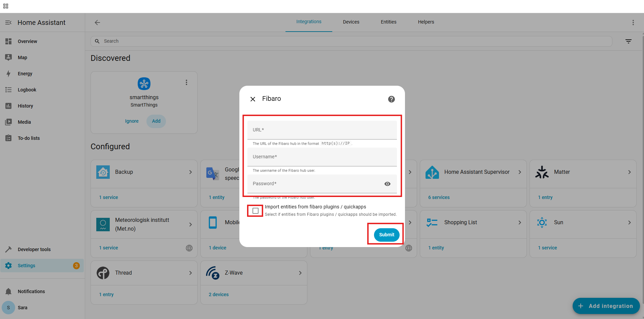Expand the Shopping List chevron
The width and height of the screenshot is (644, 319).
click(520, 223)
